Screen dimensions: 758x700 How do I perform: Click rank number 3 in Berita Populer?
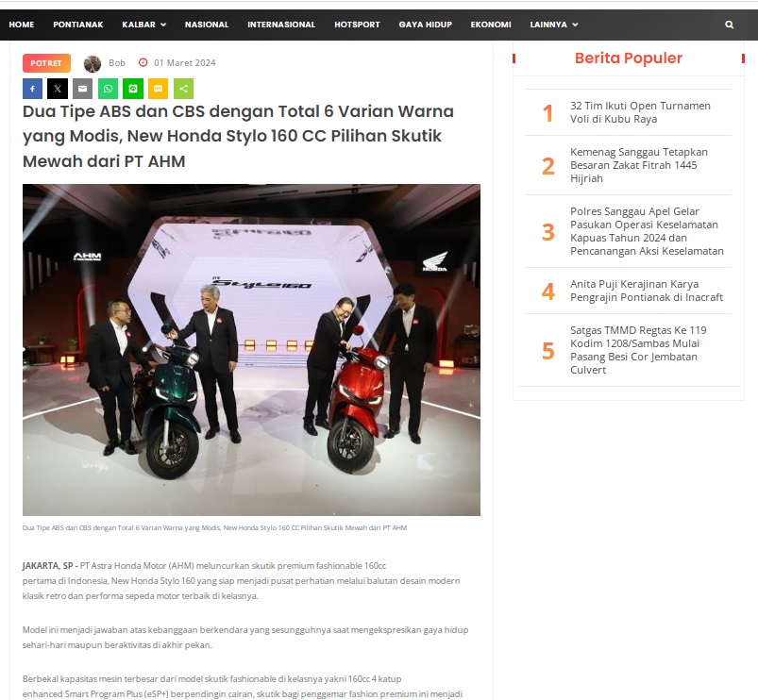(x=548, y=232)
